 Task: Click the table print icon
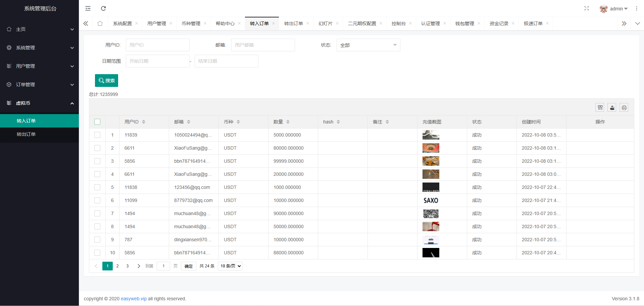(x=624, y=108)
